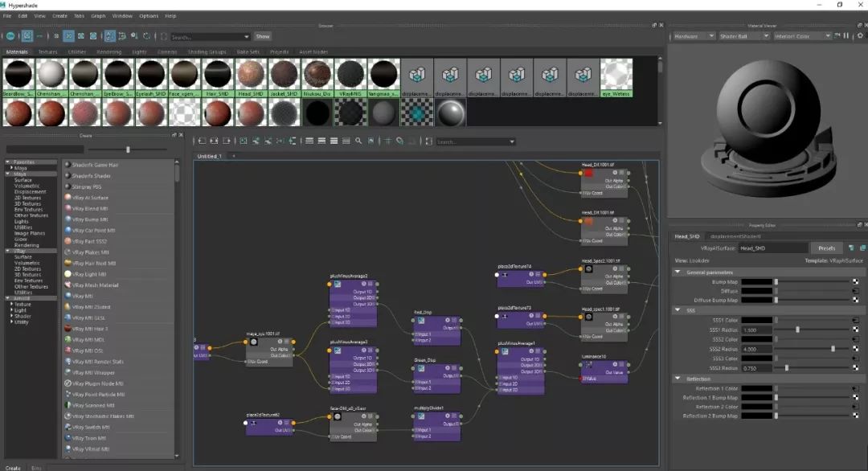Toggle grid display icon in node editor toolbar
The image size is (868, 471).
point(387,141)
